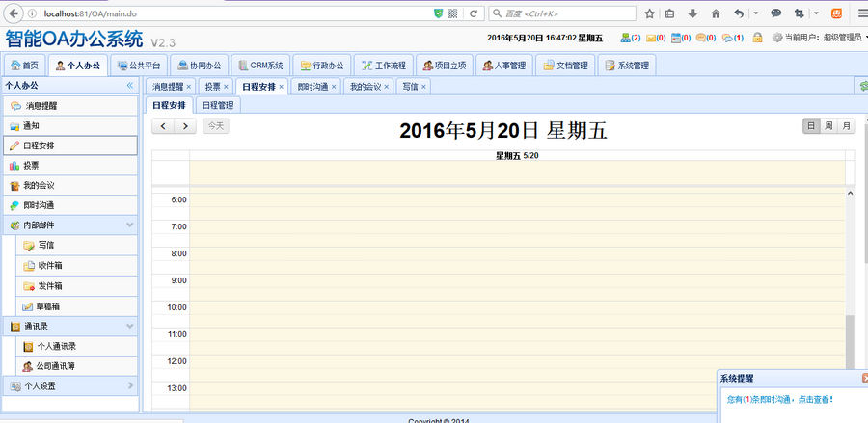Click the calendar scrollbar up arrow
Image resolution: width=868 pixels, height=423 pixels.
(851, 193)
